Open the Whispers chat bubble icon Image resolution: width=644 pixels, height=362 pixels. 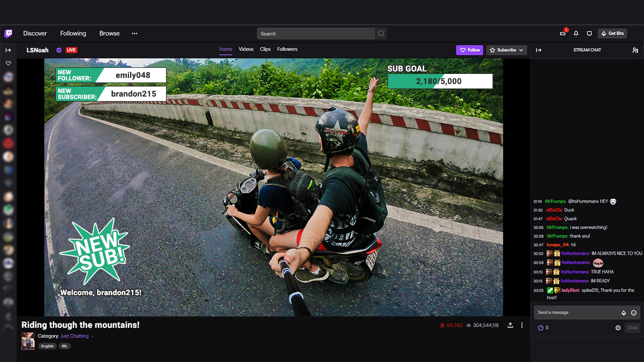[x=589, y=33]
